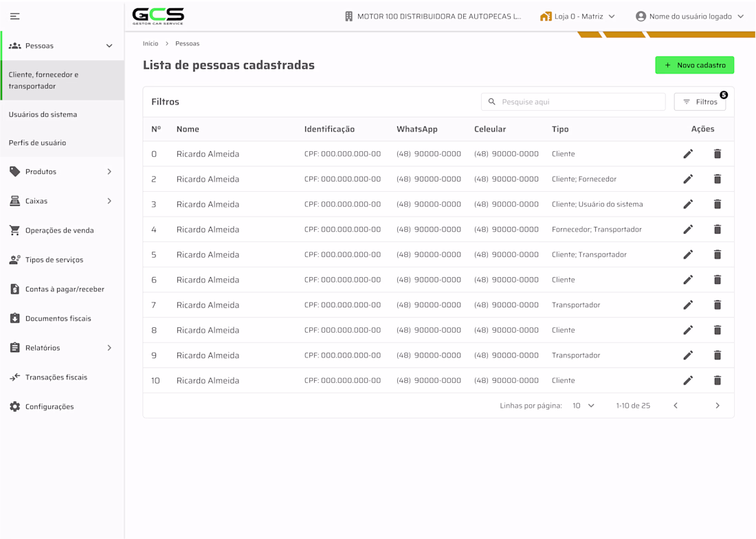
Task: Select the MOTOR 100 DISTRIBUIDORA company name
Action: 438,16
